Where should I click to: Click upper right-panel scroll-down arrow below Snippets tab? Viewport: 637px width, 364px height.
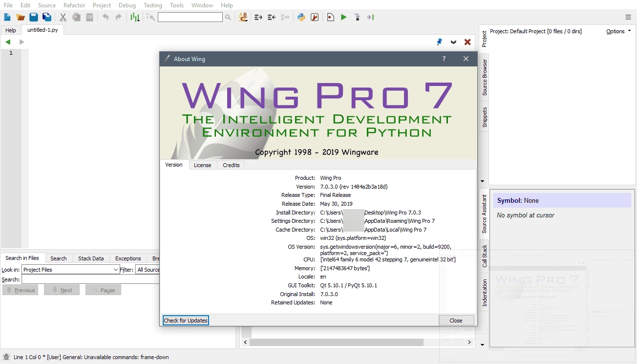click(483, 181)
